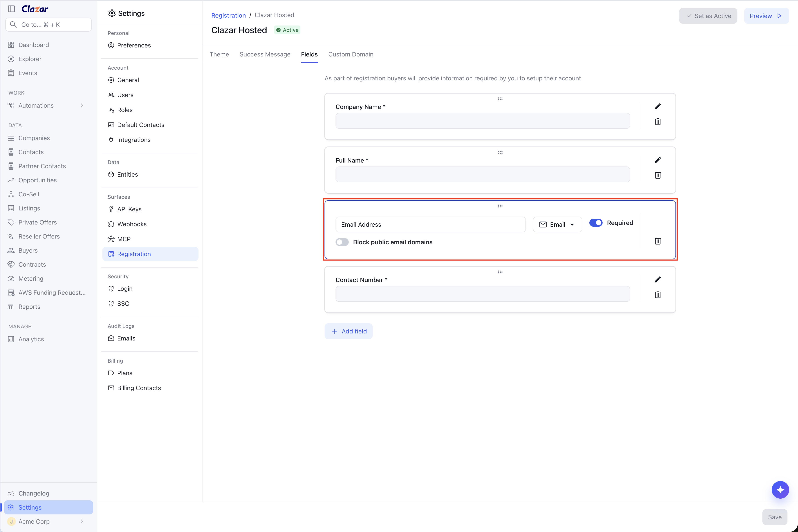The width and height of the screenshot is (798, 532).
Task: Follow the Registration breadcrumb link
Action: point(228,15)
